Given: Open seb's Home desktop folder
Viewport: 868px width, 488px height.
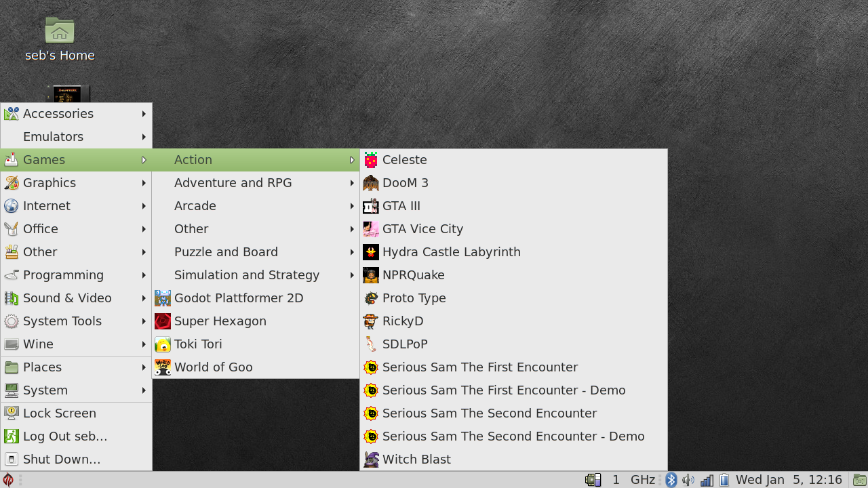Looking at the screenshot, I should 60,31.
